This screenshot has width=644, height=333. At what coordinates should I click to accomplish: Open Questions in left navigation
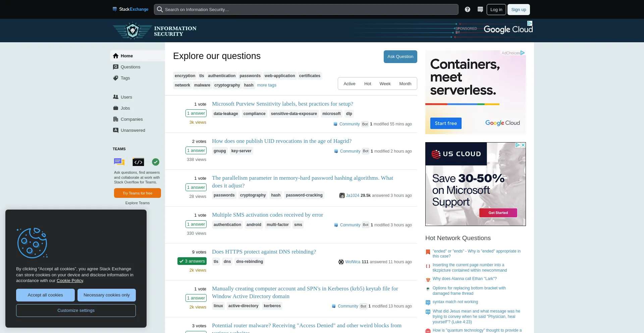click(138, 67)
